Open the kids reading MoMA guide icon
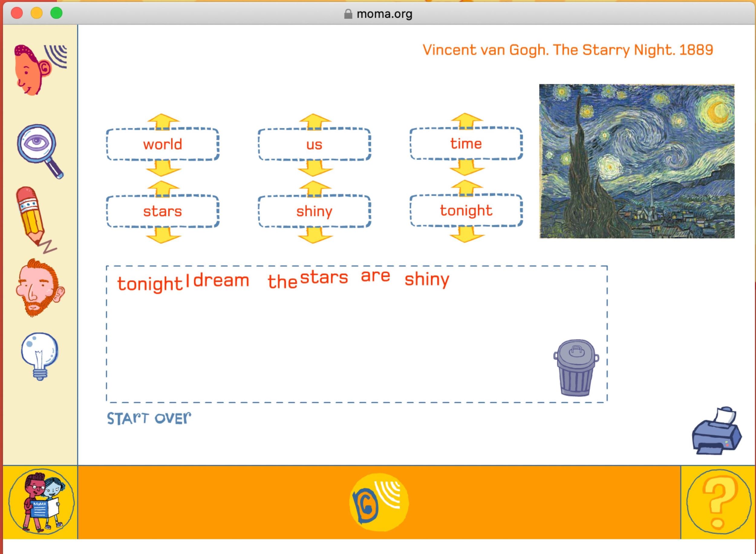The width and height of the screenshot is (756, 554). [x=41, y=502]
